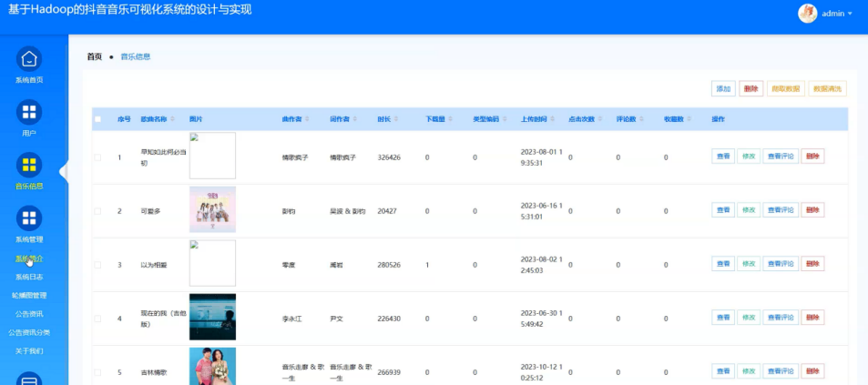Screen dimensions: 868x385
Task: Go to 首页 in the breadcrumb
Action: (95, 56)
